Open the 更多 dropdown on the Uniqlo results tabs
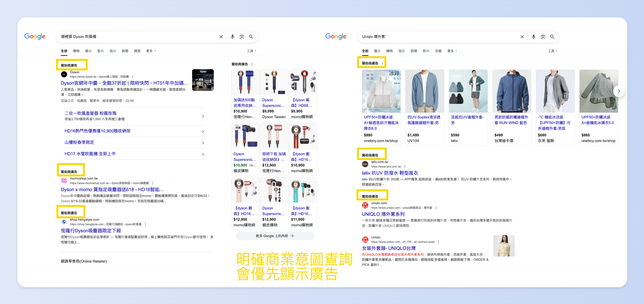 (452, 51)
